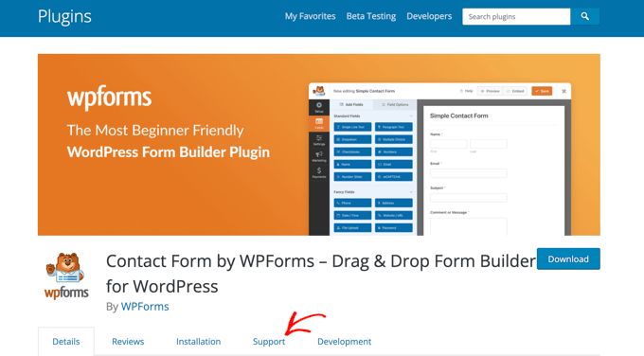Open the WPForms author link

145,307
